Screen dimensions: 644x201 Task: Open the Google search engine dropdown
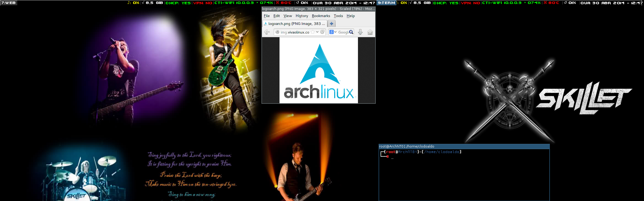coord(333,32)
